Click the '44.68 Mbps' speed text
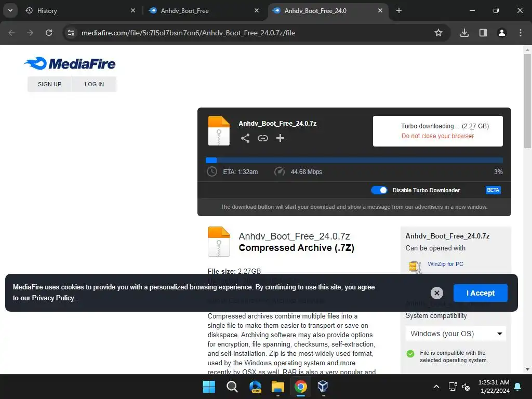The image size is (532, 399). click(x=307, y=172)
